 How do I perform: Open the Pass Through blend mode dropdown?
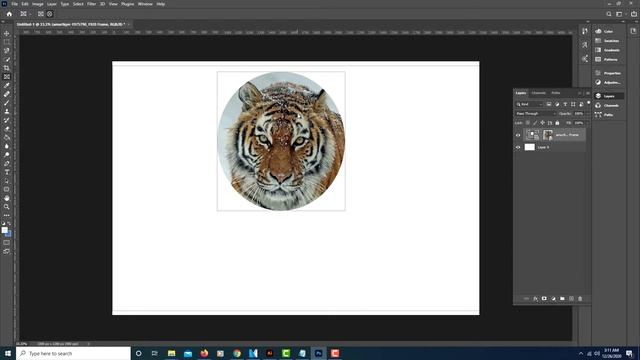pyautogui.click(x=536, y=113)
